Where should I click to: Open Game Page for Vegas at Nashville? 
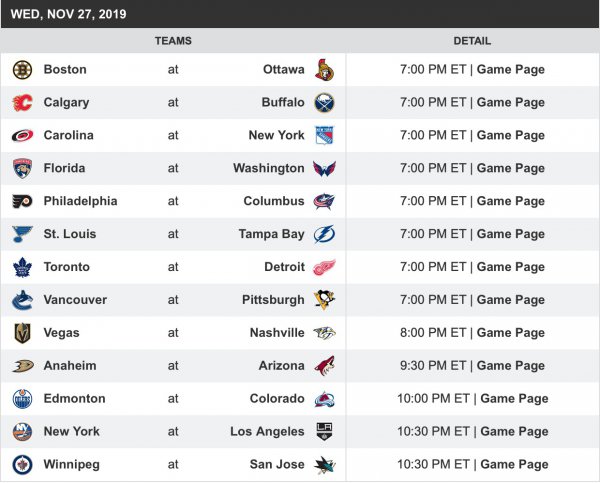click(x=510, y=333)
